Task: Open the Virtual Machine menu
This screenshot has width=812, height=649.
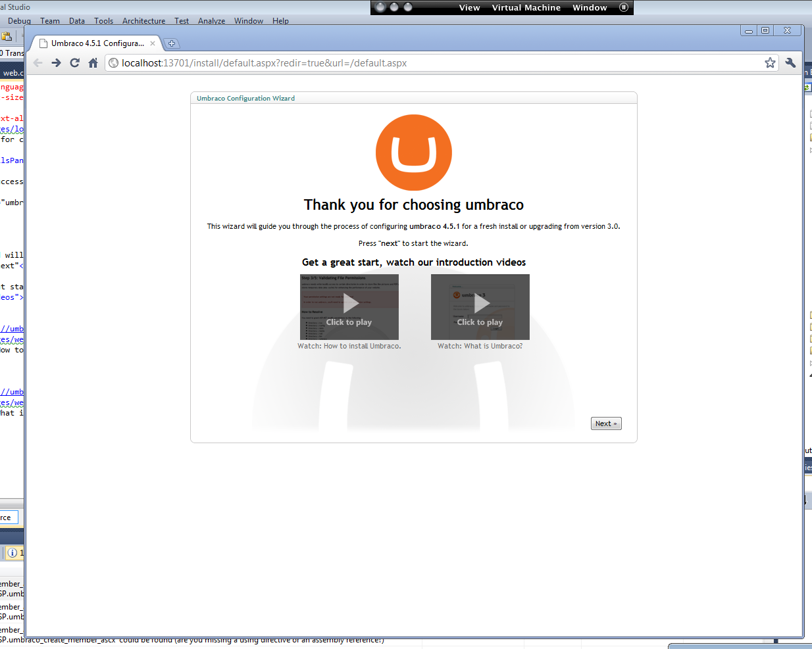Action: coord(526,8)
